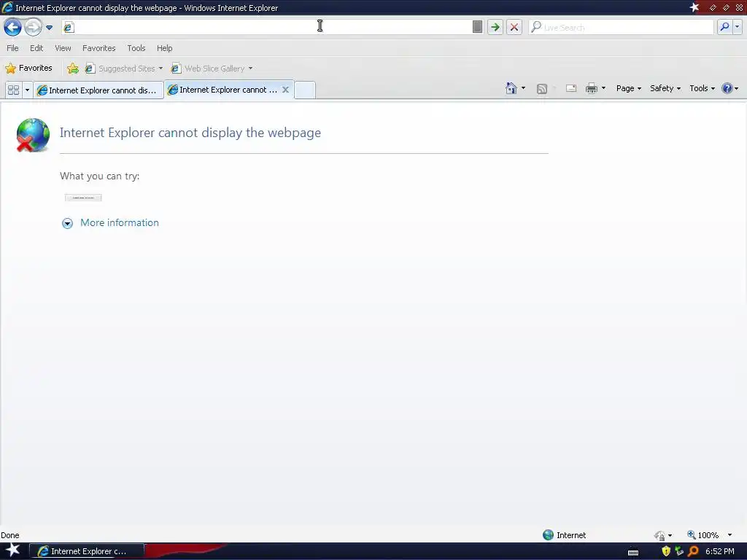
Task: Open the File menu
Action: point(12,48)
